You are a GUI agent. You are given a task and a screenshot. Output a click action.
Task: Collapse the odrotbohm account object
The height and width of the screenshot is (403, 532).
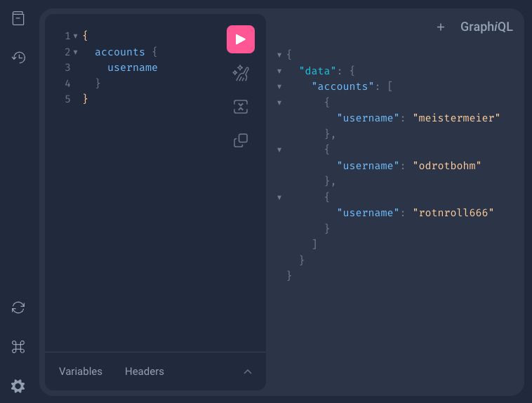(x=279, y=150)
